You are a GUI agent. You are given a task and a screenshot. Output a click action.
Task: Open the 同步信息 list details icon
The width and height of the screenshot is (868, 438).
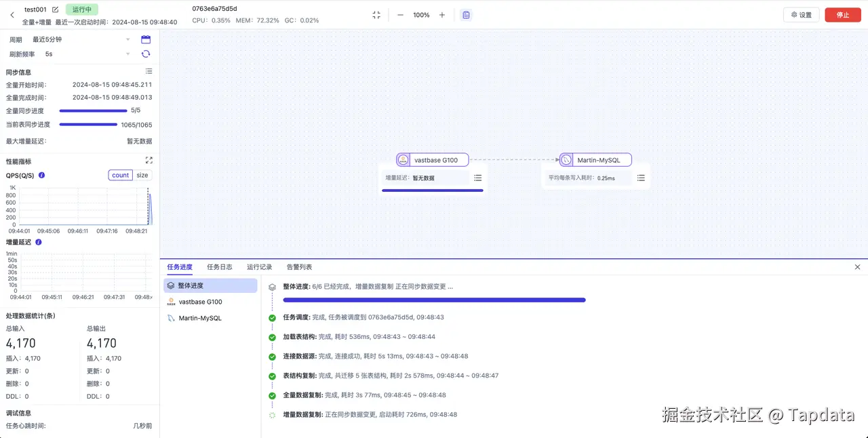149,71
